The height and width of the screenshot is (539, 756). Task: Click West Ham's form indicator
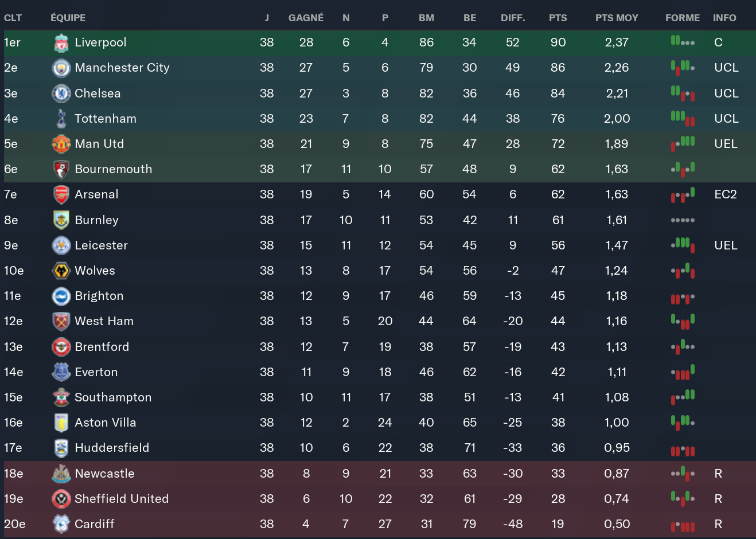pyautogui.click(x=683, y=321)
